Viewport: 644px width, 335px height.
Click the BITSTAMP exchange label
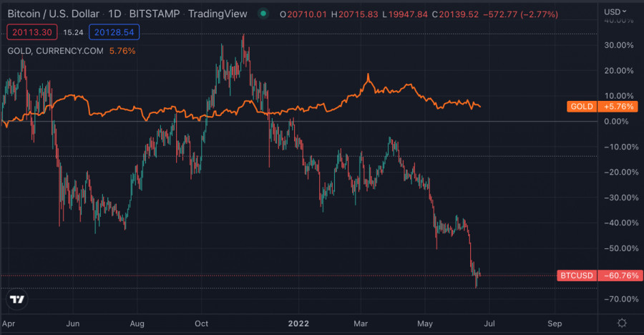pos(155,14)
